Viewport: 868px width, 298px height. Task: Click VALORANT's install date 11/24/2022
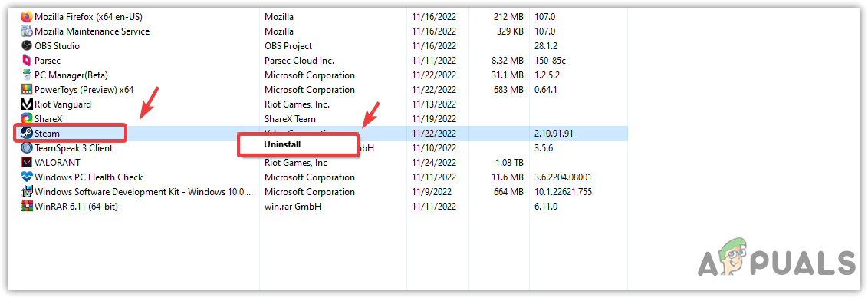coord(434,163)
